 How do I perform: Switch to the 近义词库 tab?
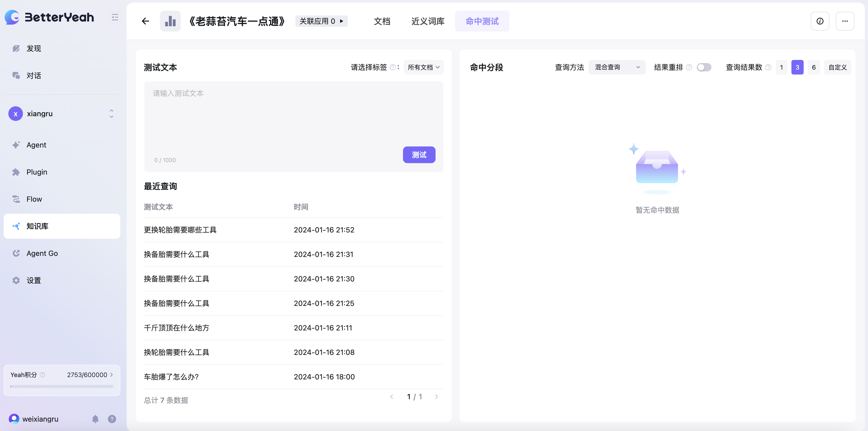[427, 21]
